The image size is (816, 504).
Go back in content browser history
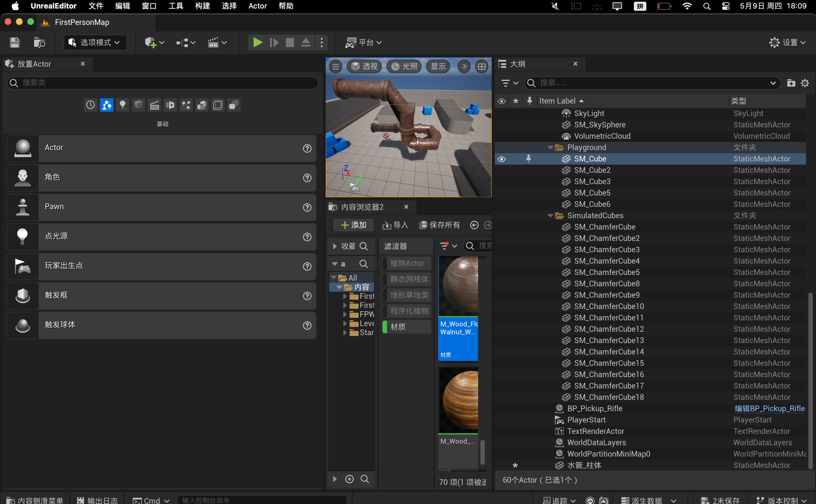click(x=474, y=225)
